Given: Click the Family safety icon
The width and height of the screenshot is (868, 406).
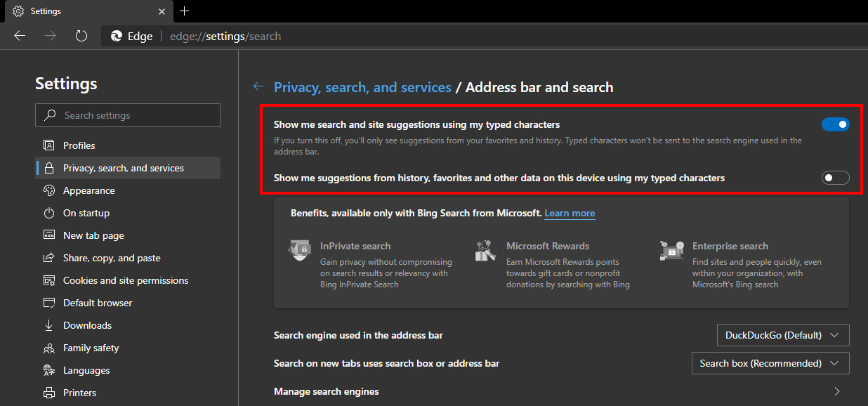Looking at the screenshot, I should pyautogui.click(x=49, y=348).
